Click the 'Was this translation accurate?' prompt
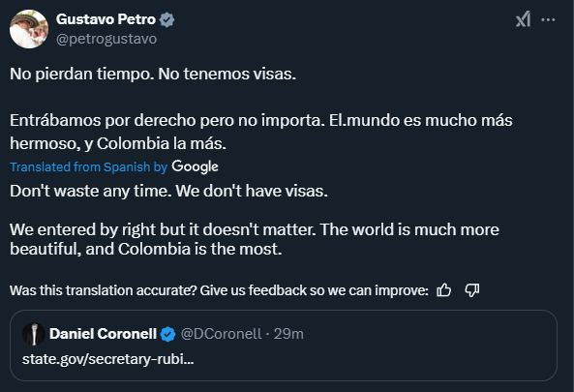Viewport: 574px width, 392px height. pyautogui.click(x=219, y=290)
